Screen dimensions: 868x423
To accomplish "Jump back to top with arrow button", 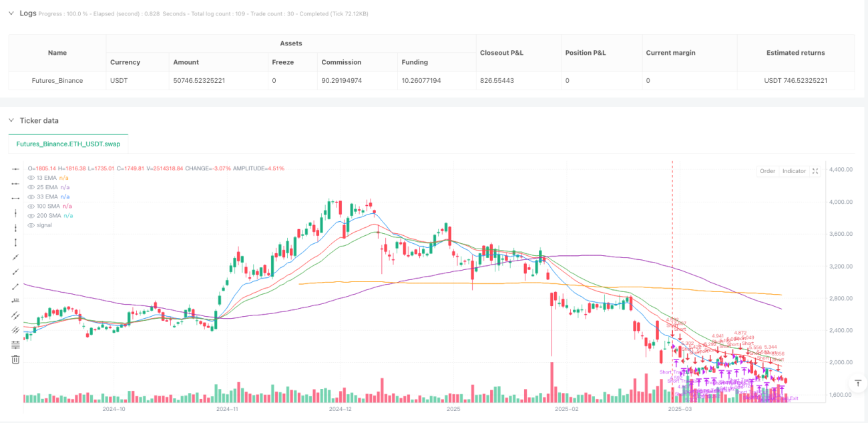I will click(x=859, y=383).
